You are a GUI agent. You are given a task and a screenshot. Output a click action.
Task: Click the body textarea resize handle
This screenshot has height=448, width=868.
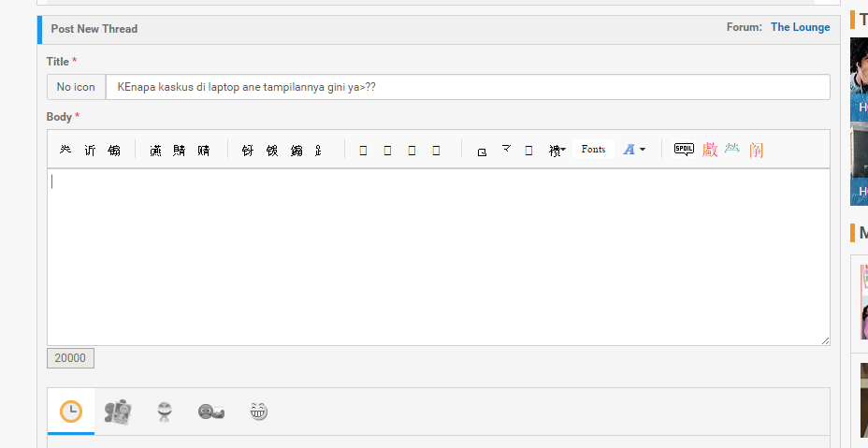point(825,340)
